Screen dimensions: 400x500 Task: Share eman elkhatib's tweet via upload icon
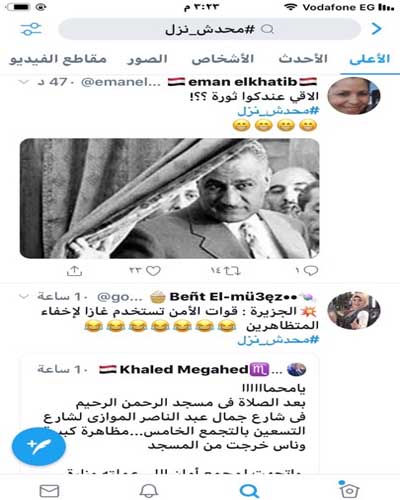click(74, 271)
